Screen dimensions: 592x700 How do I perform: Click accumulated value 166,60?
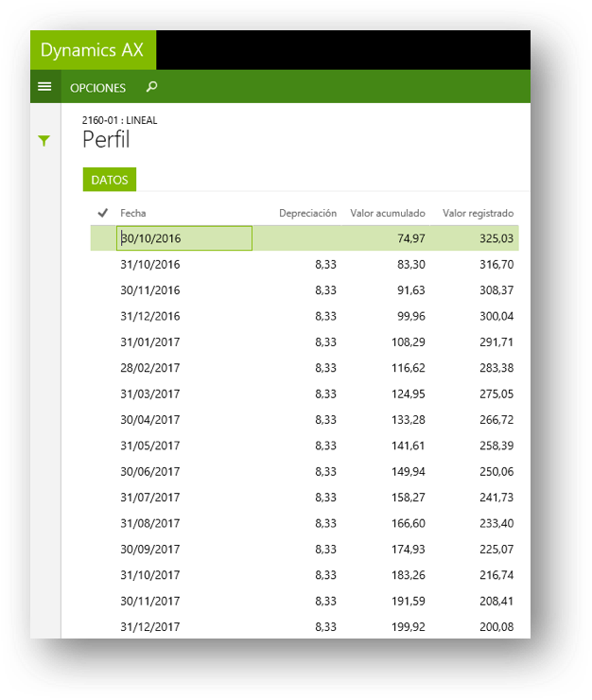pyautogui.click(x=408, y=523)
